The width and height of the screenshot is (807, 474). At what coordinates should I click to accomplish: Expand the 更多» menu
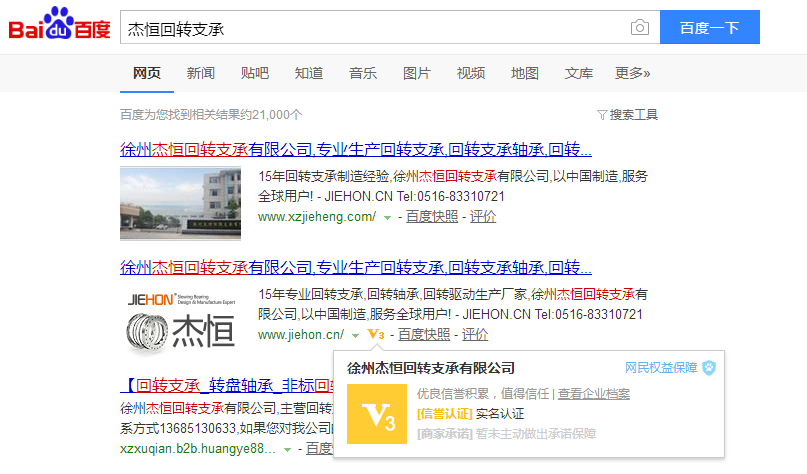click(x=633, y=73)
